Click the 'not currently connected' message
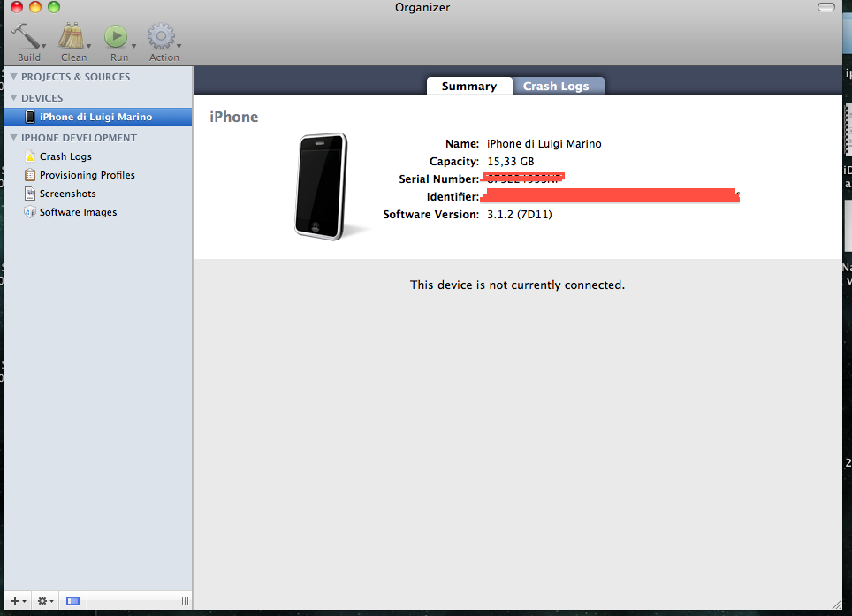 [517, 285]
